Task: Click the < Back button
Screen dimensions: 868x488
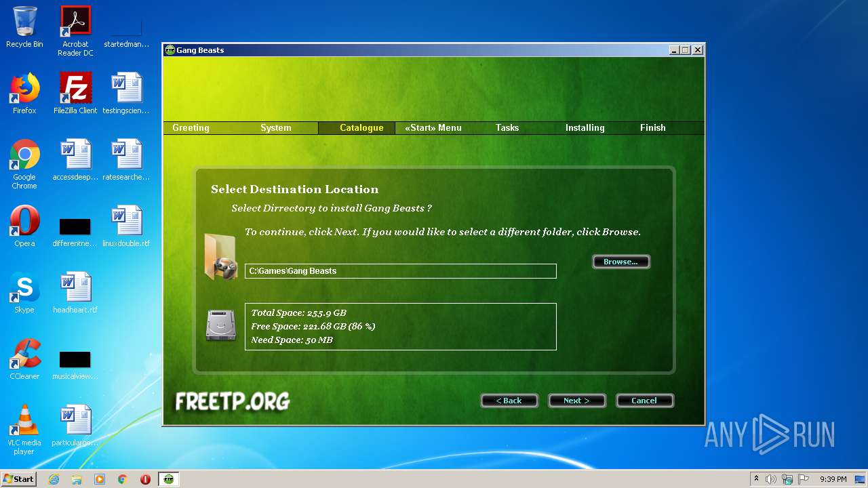Action: click(x=509, y=401)
